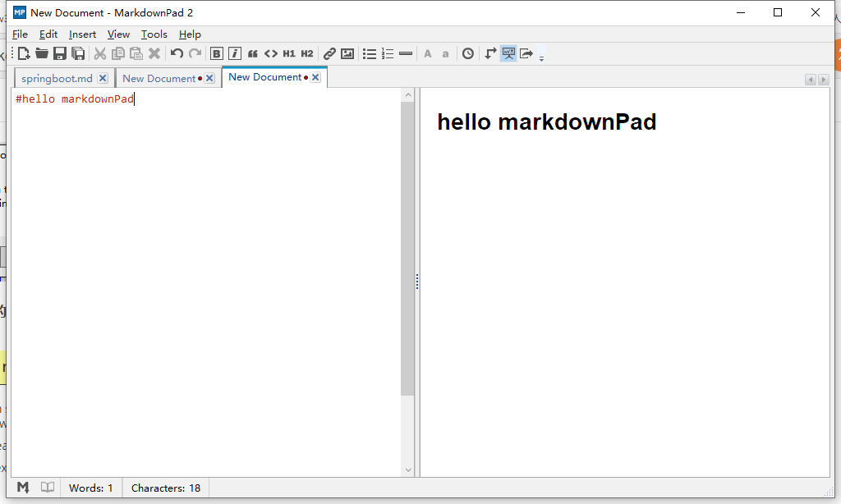Viewport: 841px width, 504px height.
Task: Insert a timestamp
Action: 466,53
